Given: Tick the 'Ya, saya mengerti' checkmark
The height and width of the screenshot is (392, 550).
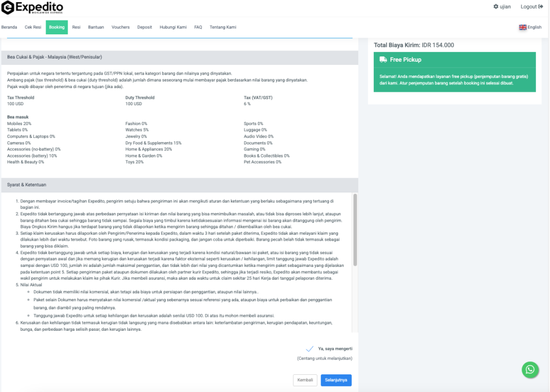Looking at the screenshot, I should (309, 349).
